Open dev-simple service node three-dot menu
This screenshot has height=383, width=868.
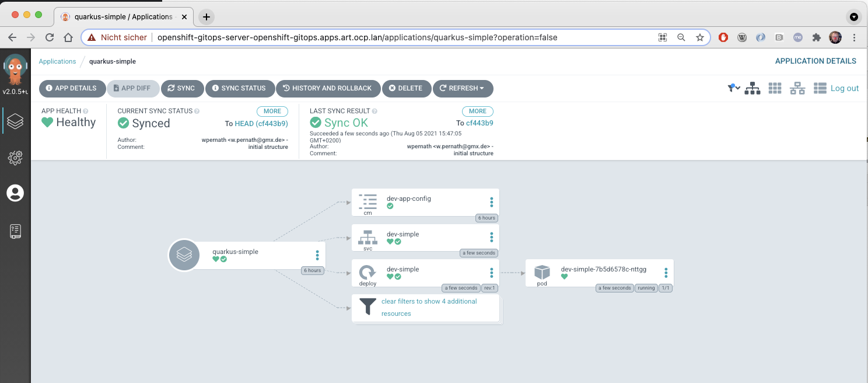pos(492,238)
